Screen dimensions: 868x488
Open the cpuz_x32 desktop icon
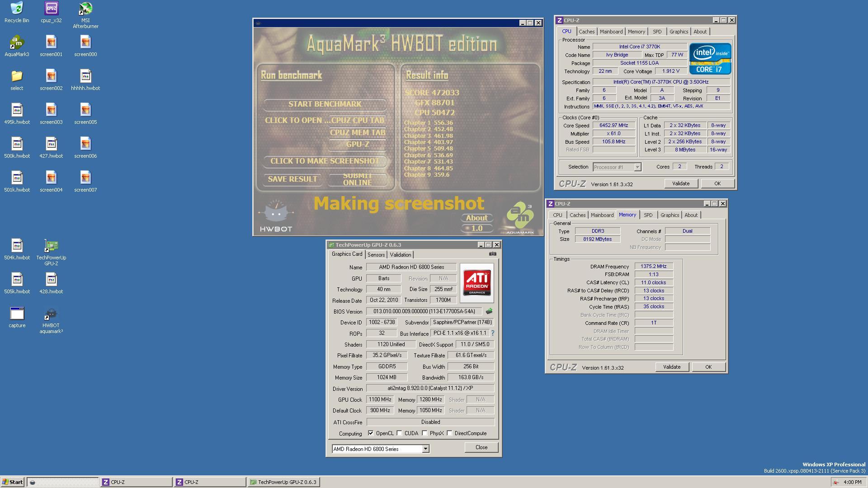(51, 12)
